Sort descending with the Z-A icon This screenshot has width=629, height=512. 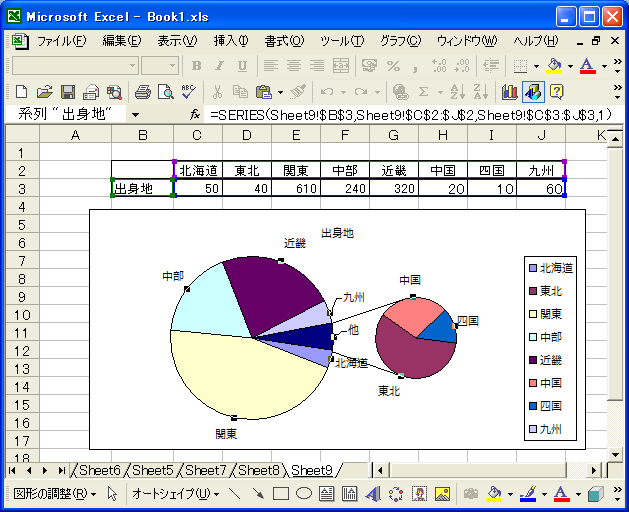[480, 92]
